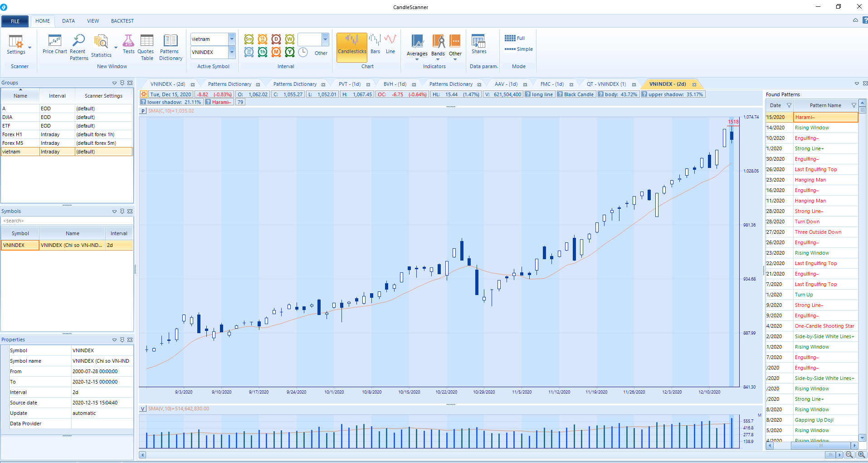Screen dimensions: 868x463
Task: Switch to the BACKTEST ribbon tab
Action: (122, 21)
